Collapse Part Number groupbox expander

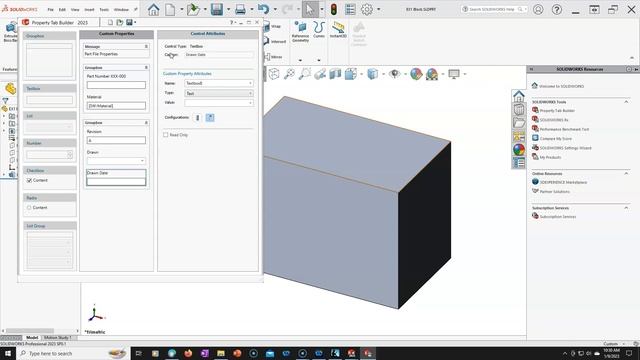point(146,67)
